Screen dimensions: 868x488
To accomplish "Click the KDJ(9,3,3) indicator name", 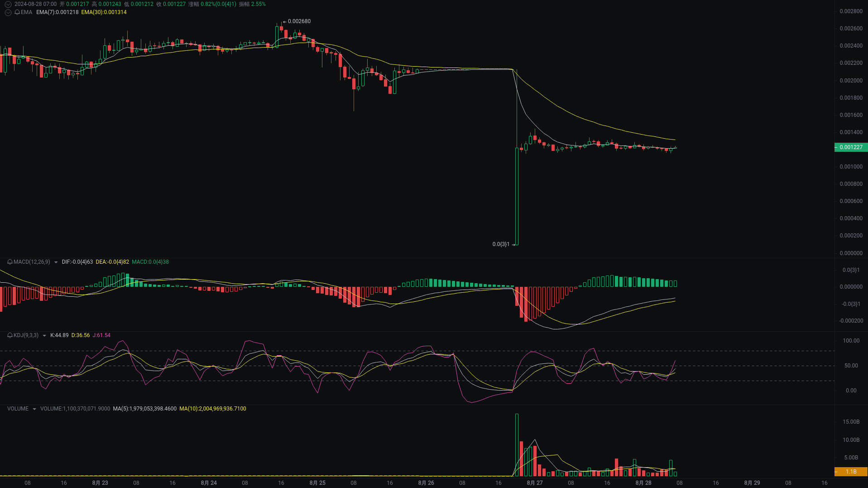I will coord(26,335).
